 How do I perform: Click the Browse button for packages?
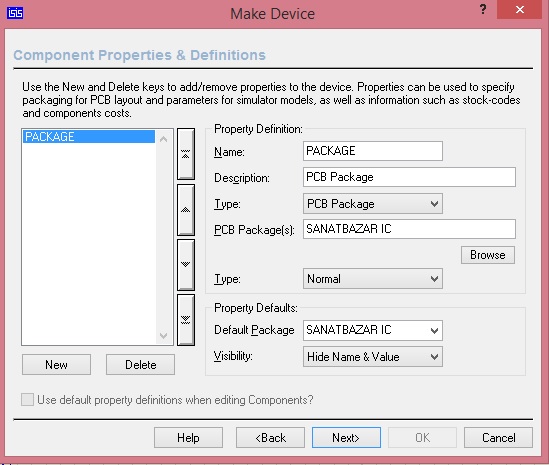488,255
